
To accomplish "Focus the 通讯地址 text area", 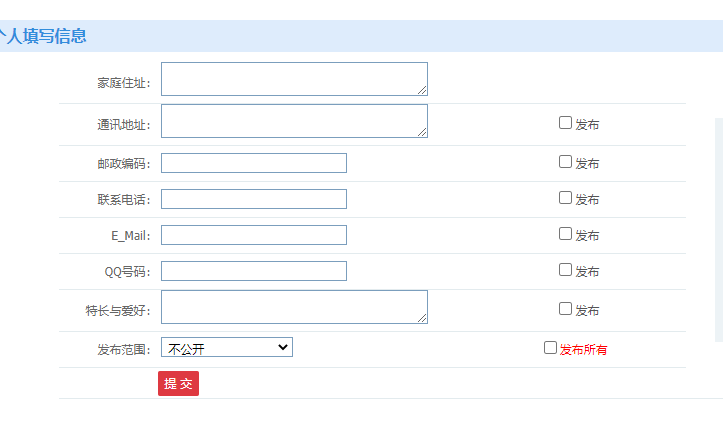I will (x=293, y=121).
